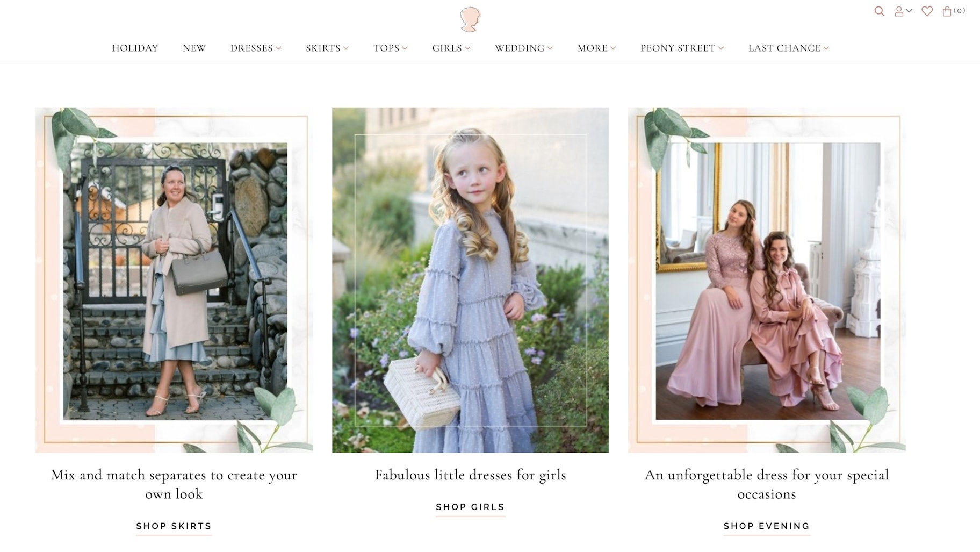
Task: Click the search magnifier icon
Action: (x=879, y=11)
